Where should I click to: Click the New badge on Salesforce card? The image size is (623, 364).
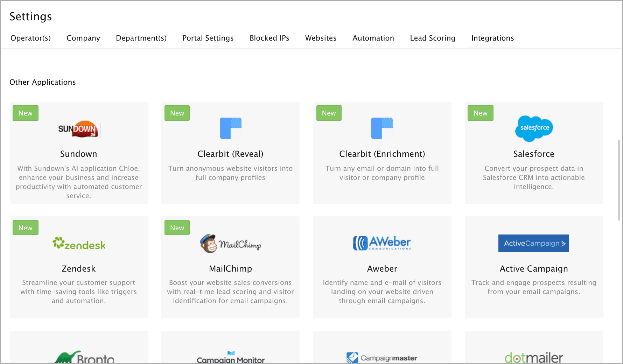point(481,113)
